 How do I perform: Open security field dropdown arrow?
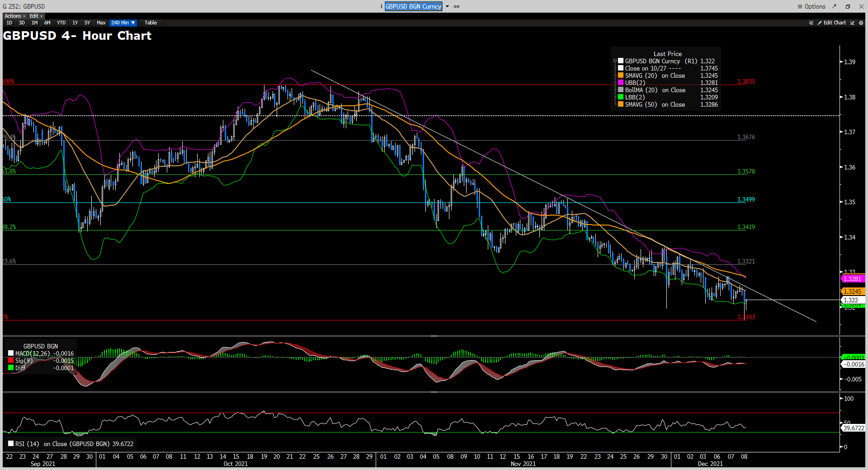coord(447,6)
